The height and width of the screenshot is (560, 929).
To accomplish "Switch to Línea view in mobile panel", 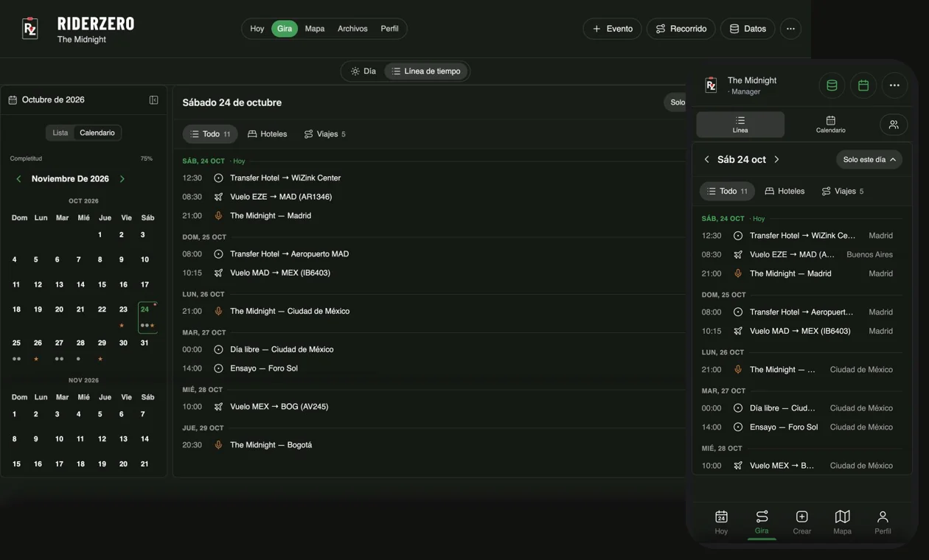I will click(x=740, y=125).
